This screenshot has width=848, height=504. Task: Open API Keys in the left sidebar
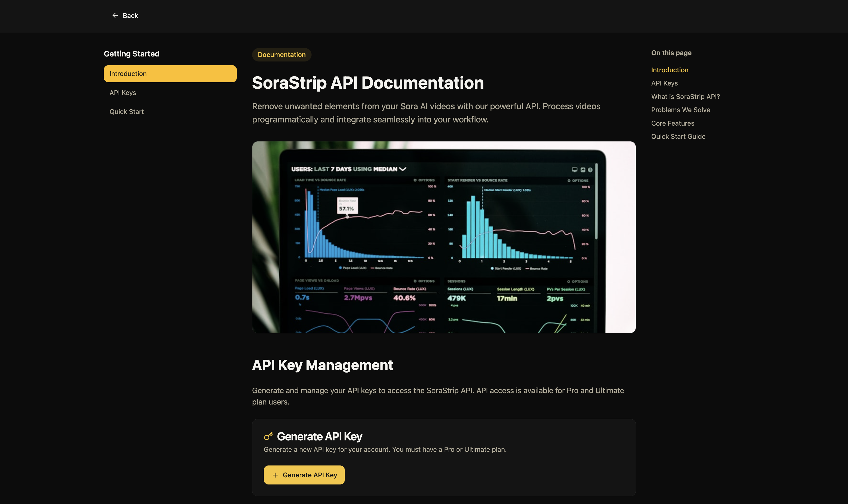123,93
